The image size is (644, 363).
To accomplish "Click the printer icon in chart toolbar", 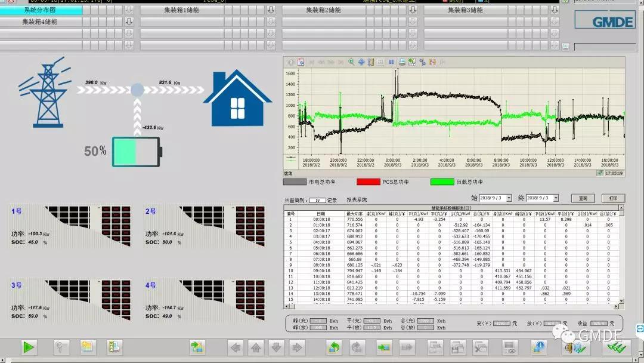I will (402, 62).
